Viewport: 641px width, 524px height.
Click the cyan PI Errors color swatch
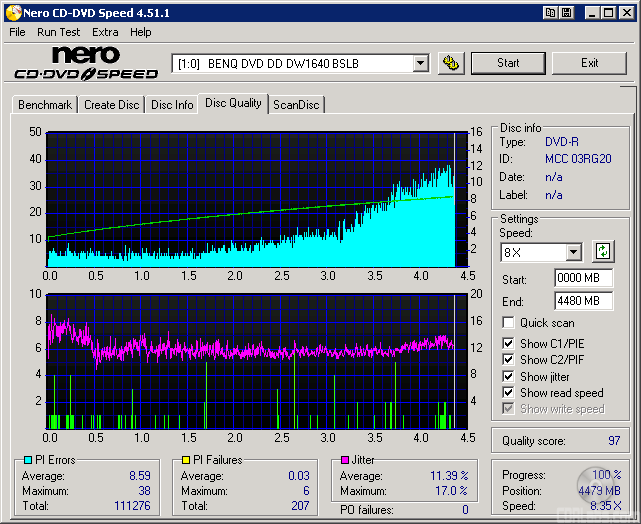(x=27, y=460)
